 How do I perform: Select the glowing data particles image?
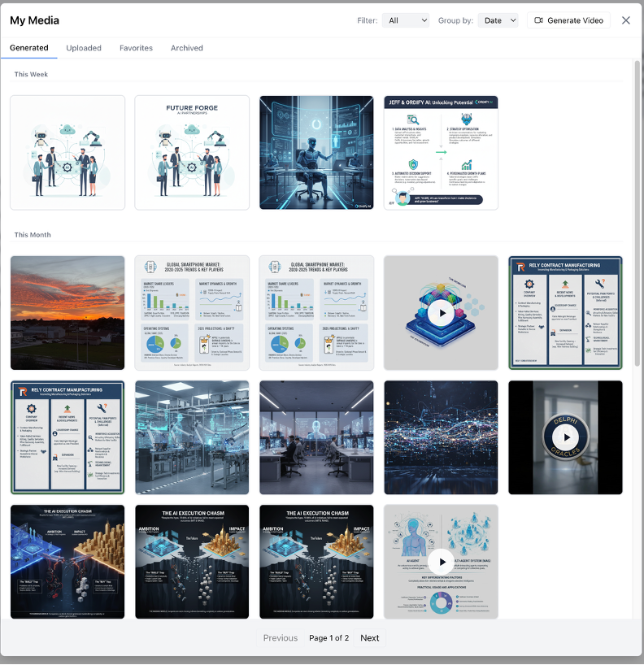point(441,437)
